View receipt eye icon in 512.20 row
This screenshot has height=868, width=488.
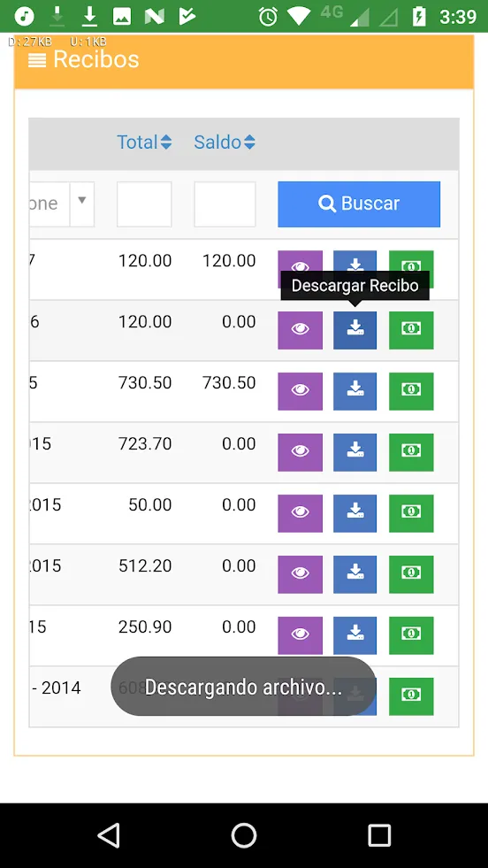(300, 574)
